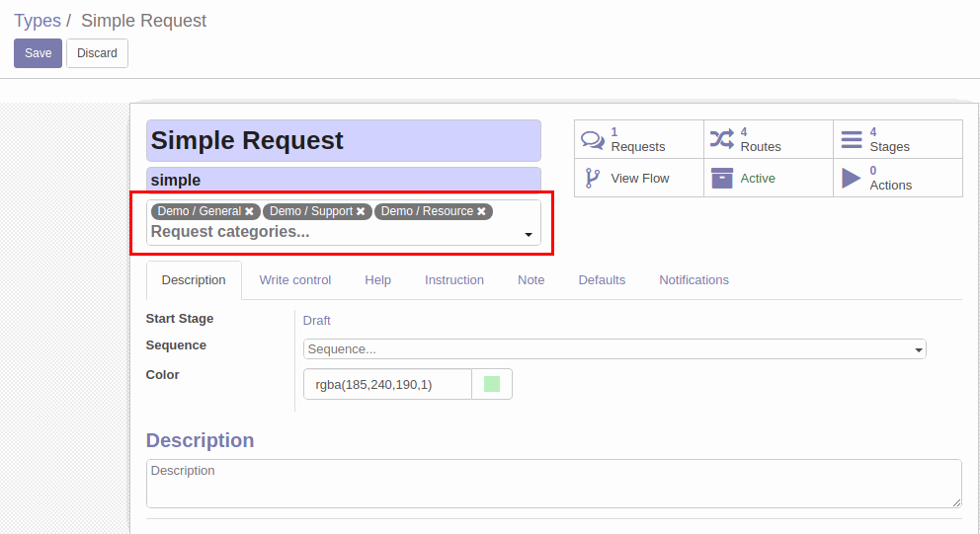Click the Description section heading

200,440
